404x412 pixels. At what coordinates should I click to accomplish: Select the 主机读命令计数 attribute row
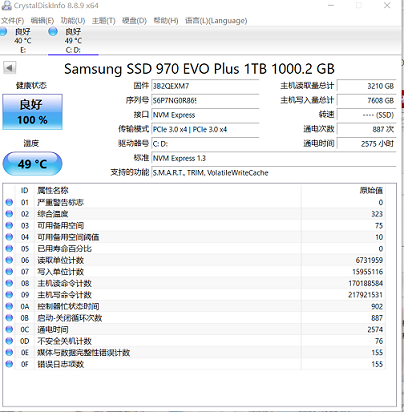[x=195, y=283]
